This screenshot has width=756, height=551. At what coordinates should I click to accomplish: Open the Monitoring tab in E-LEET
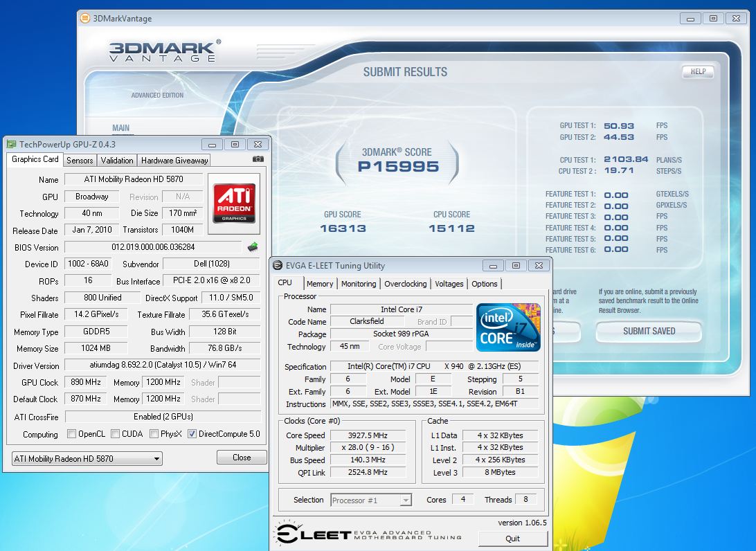tap(358, 284)
